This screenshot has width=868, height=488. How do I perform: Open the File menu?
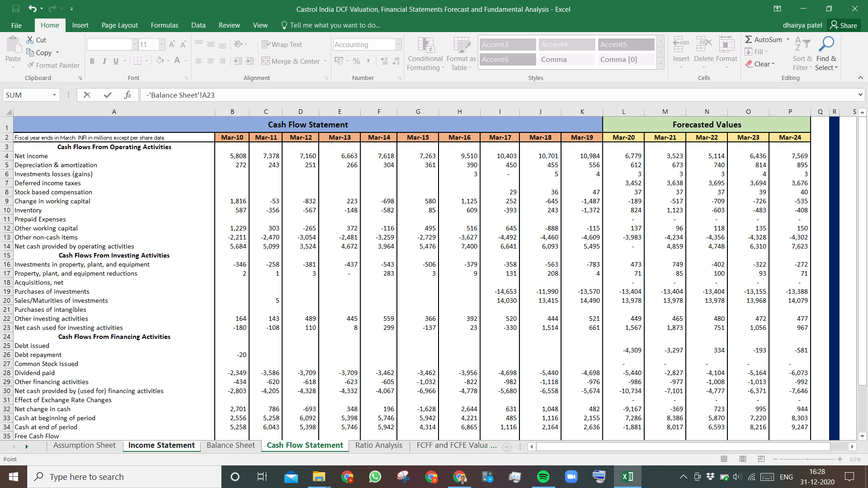point(16,25)
